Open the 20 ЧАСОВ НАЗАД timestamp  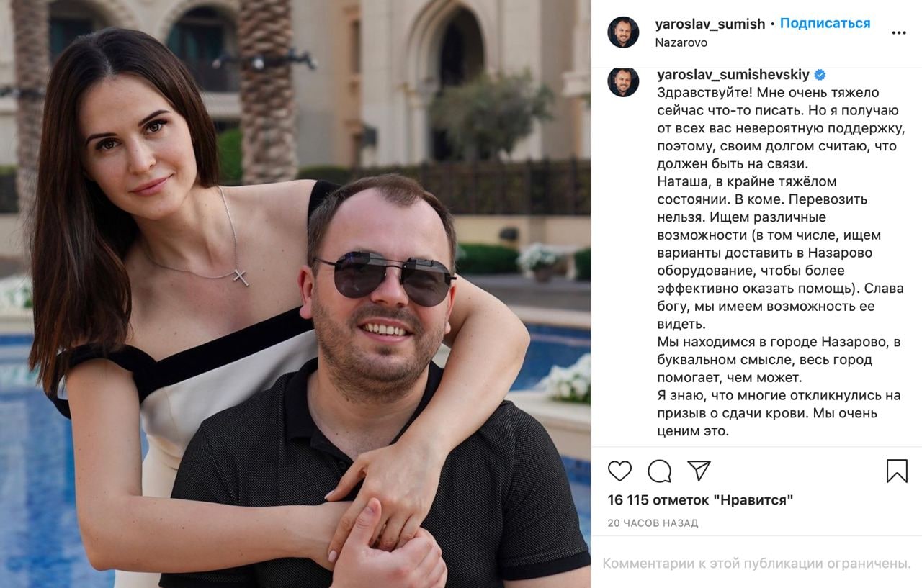(653, 523)
